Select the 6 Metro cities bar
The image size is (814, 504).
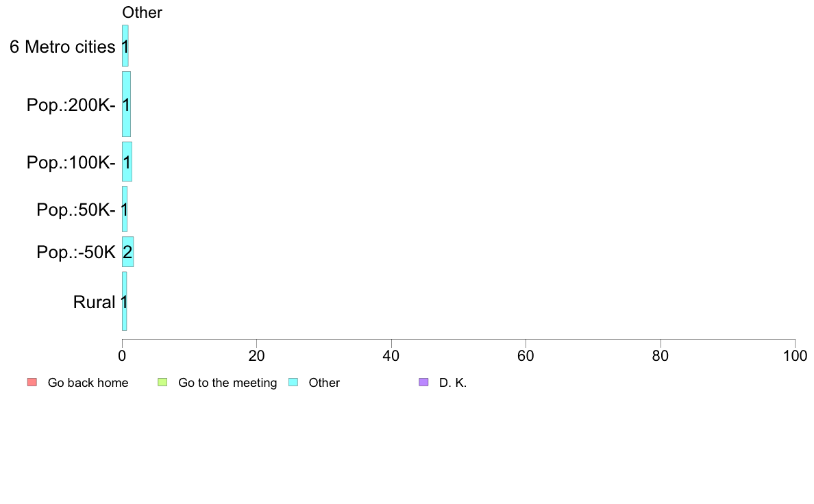(x=125, y=46)
